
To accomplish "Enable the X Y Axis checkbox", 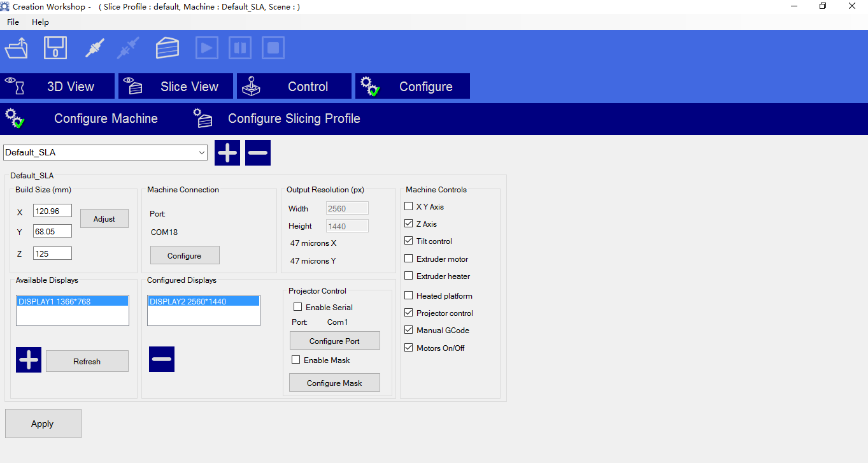I will pyautogui.click(x=409, y=206).
